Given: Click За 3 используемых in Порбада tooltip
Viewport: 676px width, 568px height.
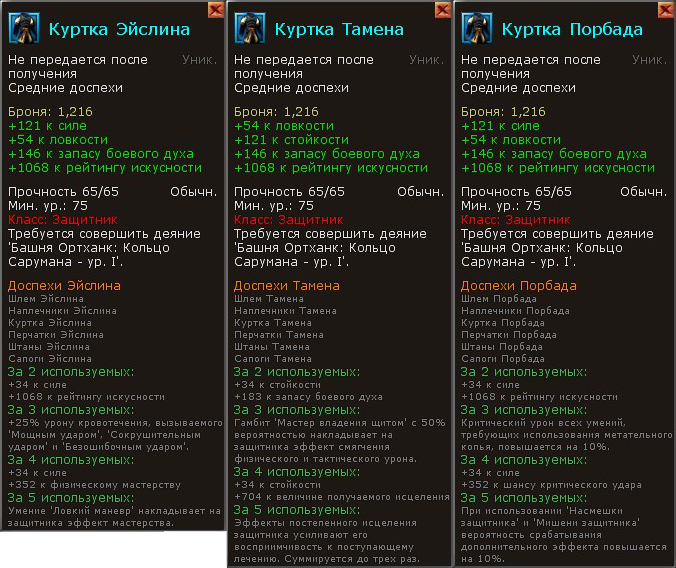Looking at the screenshot, I should pos(524,410).
